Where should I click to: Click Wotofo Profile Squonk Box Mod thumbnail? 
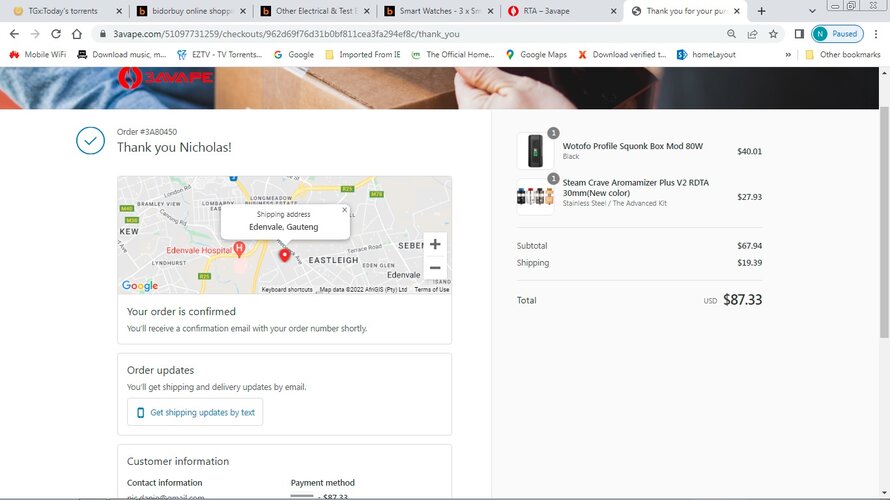point(535,151)
